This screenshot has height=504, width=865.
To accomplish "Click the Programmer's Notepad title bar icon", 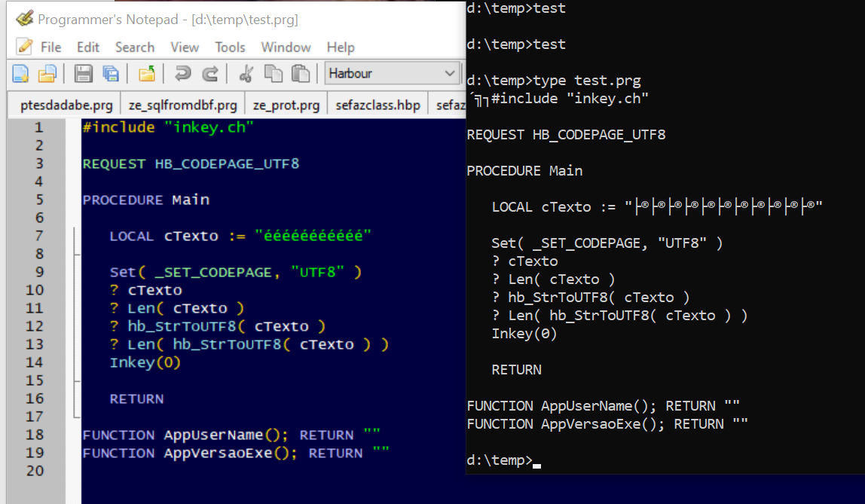I will (24, 20).
